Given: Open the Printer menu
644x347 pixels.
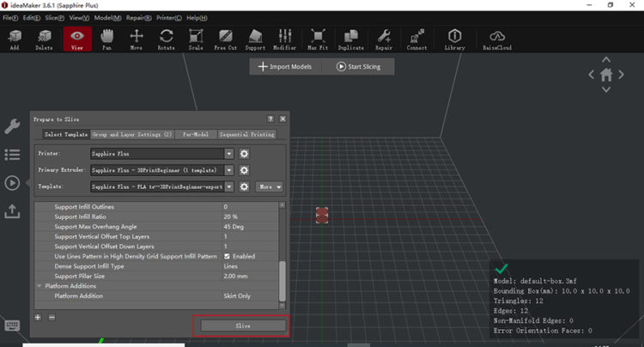Looking at the screenshot, I should pyautogui.click(x=169, y=18).
